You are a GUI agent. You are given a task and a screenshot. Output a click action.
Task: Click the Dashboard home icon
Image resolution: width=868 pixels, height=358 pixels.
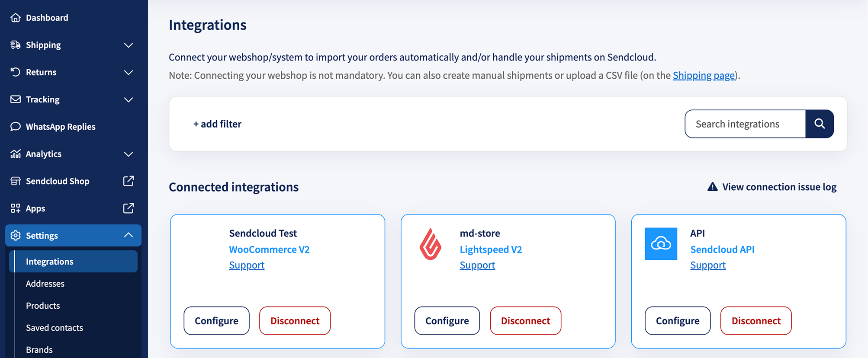coord(16,18)
